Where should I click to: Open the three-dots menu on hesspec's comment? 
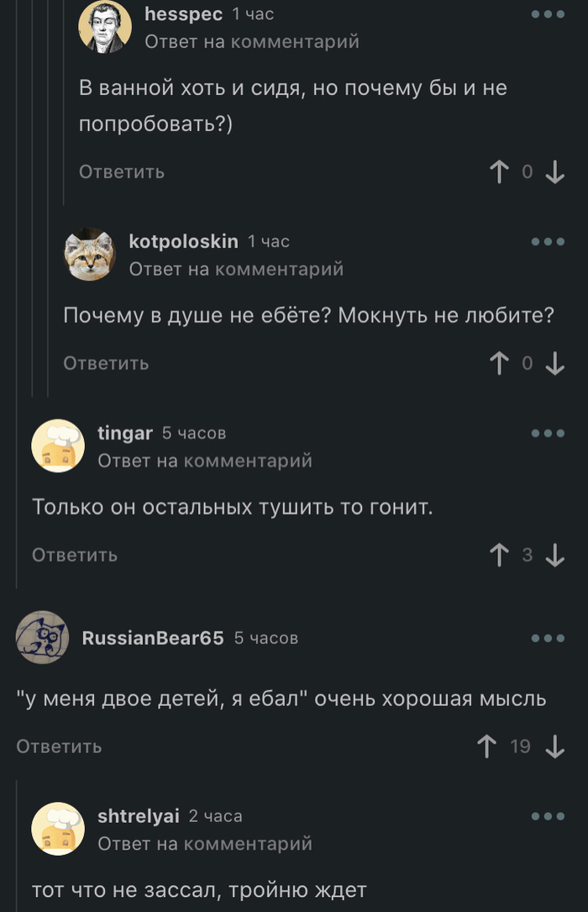[548, 14]
